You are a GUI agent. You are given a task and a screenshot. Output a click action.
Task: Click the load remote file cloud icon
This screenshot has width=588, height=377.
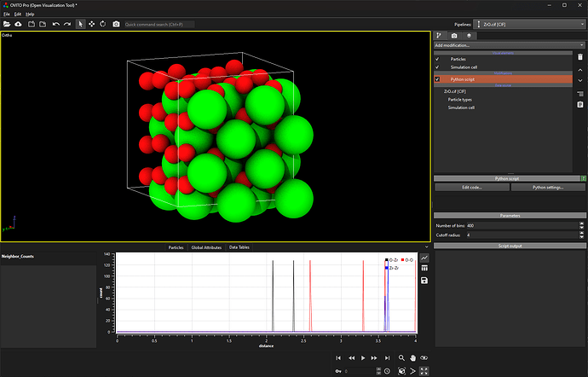coord(18,24)
